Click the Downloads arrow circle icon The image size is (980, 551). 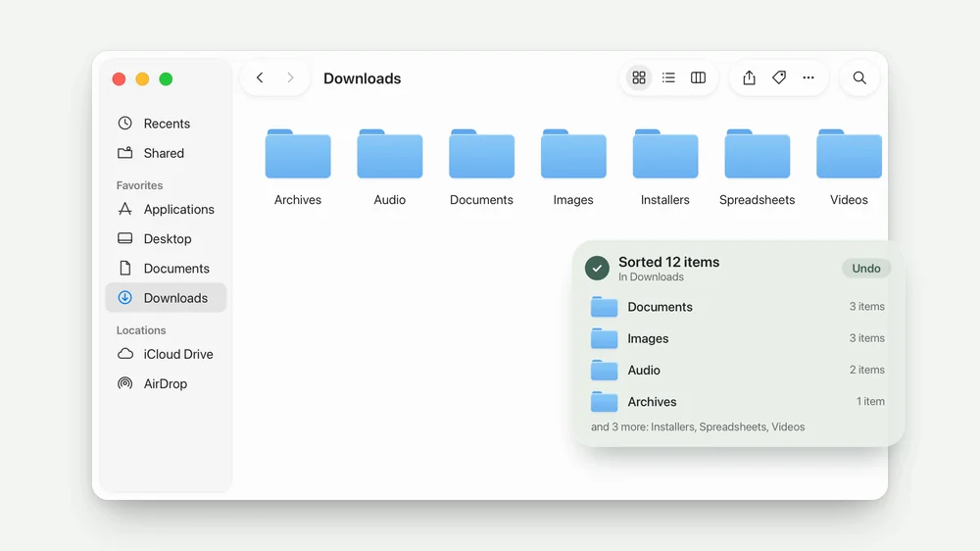click(x=125, y=298)
